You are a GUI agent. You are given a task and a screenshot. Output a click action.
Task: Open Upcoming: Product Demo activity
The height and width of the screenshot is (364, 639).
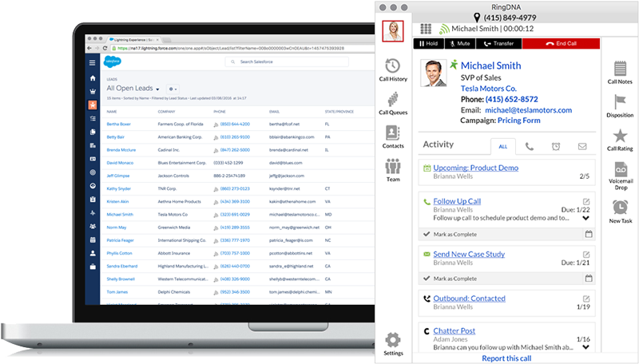click(475, 168)
